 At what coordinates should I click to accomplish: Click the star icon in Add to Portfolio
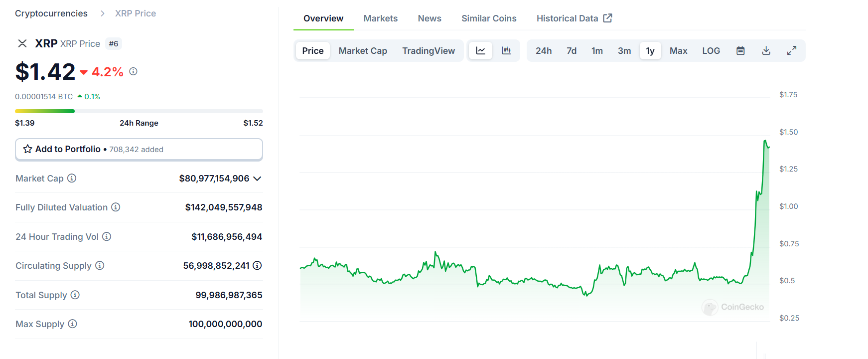point(28,149)
